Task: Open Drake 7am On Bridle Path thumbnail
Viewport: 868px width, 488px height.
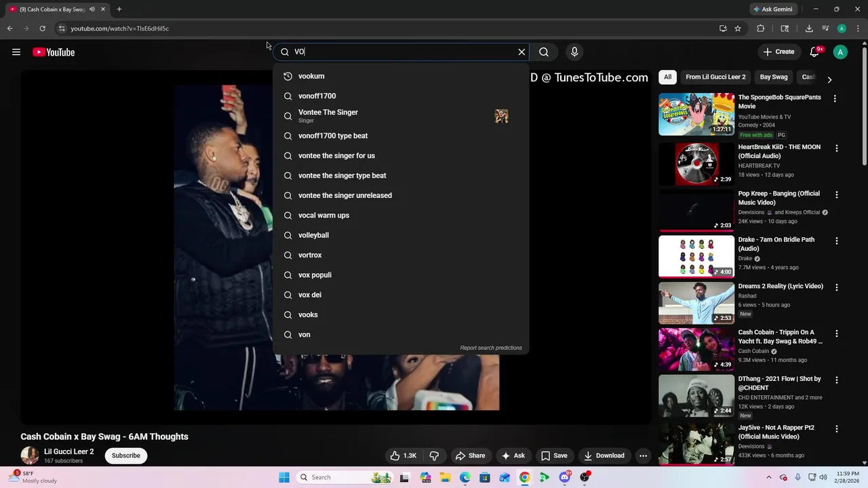Action: 696,257
